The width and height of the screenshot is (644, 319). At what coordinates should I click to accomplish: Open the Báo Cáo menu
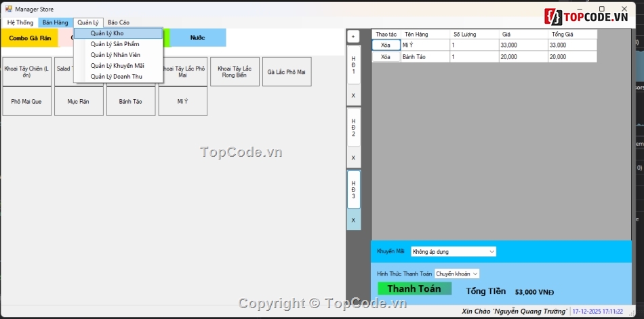[119, 22]
